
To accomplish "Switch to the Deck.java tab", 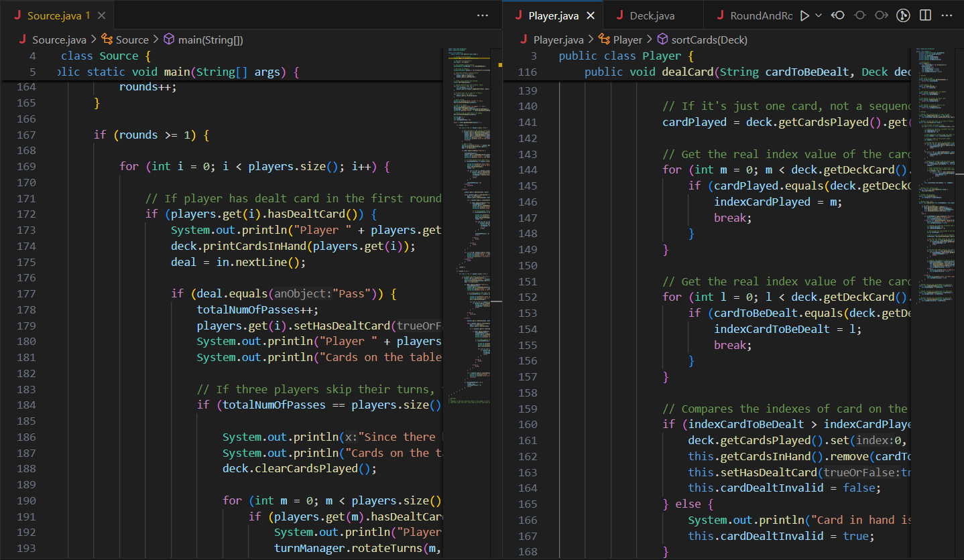I will coord(652,15).
